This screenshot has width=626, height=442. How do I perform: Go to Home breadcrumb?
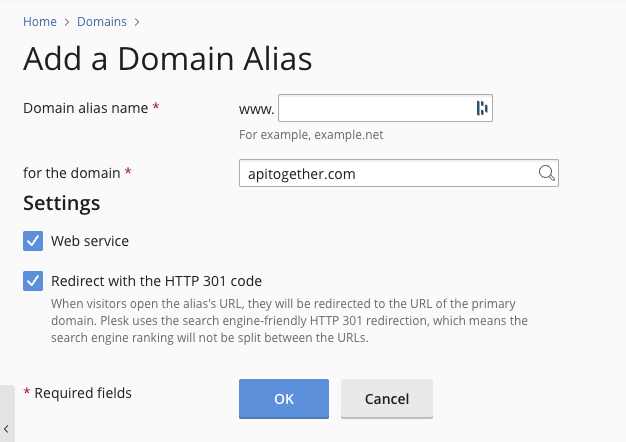(x=40, y=21)
